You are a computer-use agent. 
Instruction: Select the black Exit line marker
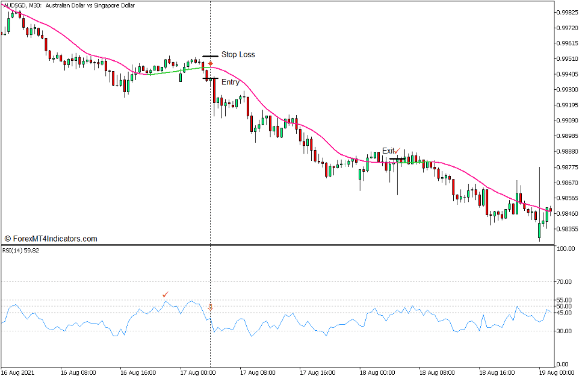[397, 159]
